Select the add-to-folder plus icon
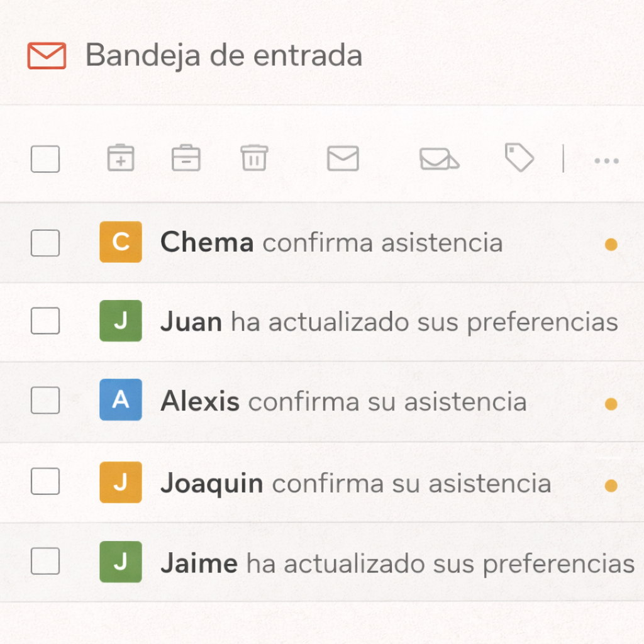The width and height of the screenshot is (644, 644). pyautogui.click(x=121, y=158)
